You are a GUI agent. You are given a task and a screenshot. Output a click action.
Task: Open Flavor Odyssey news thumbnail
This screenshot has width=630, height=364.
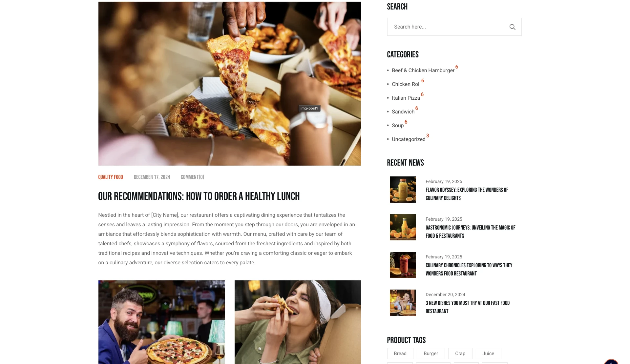(403, 190)
